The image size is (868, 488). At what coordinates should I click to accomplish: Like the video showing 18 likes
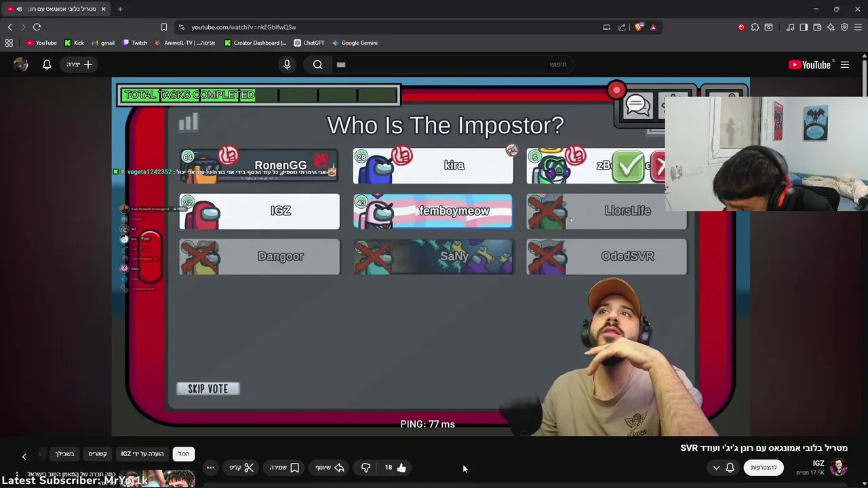pyautogui.click(x=395, y=468)
